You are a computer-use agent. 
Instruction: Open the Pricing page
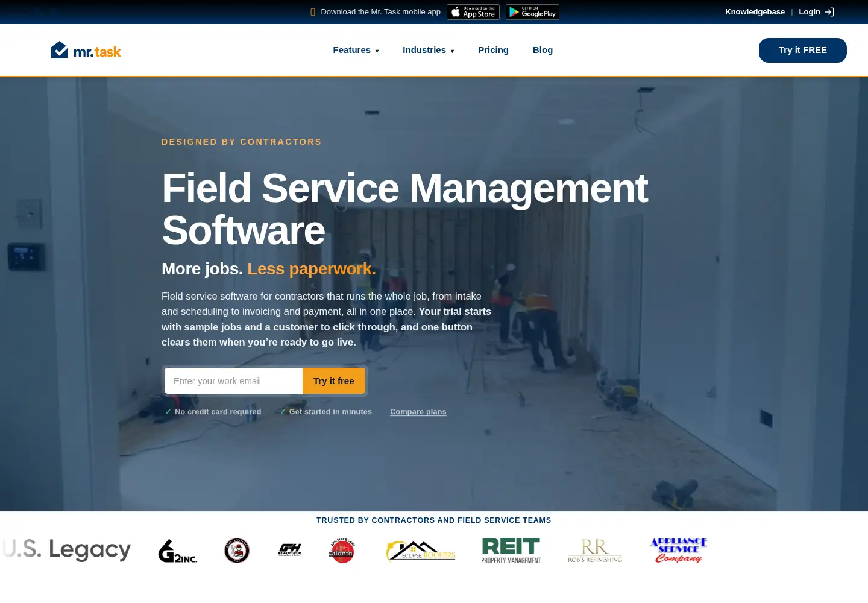tap(493, 50)
